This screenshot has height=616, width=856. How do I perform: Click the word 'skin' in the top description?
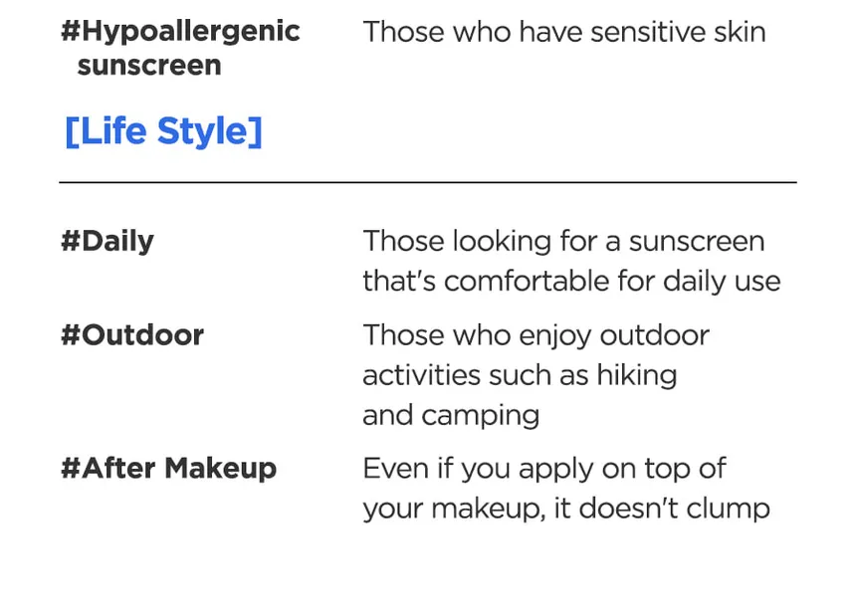click(739, 32)
